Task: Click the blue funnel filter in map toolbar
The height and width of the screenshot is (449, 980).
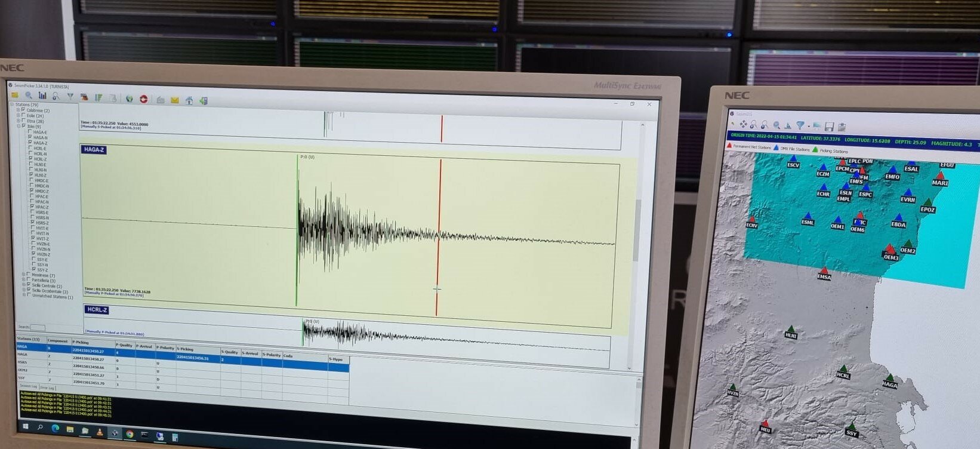Action: (x=800, y=125)
